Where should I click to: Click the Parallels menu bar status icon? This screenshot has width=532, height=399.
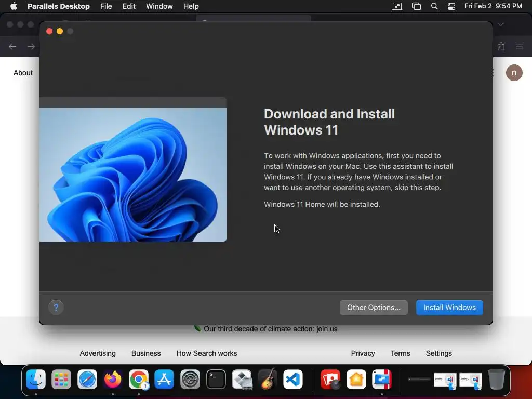pyautogui.click(x=397, y=6)
